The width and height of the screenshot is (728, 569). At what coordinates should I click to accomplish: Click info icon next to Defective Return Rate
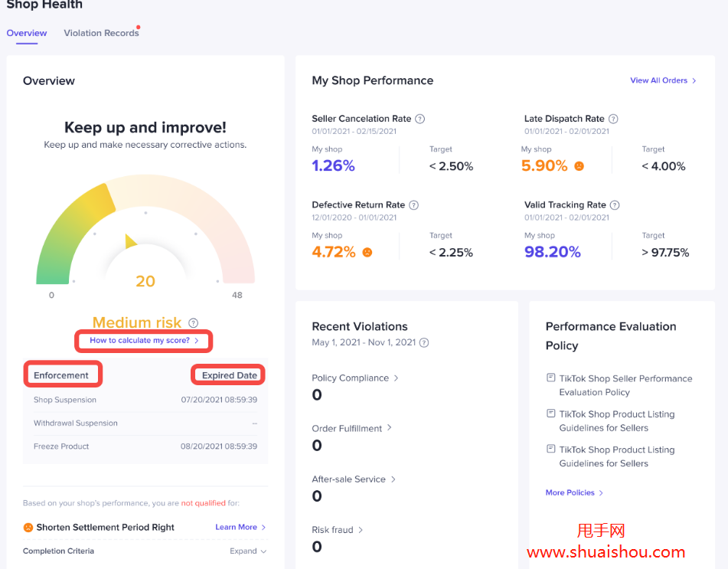pos(414,205)
